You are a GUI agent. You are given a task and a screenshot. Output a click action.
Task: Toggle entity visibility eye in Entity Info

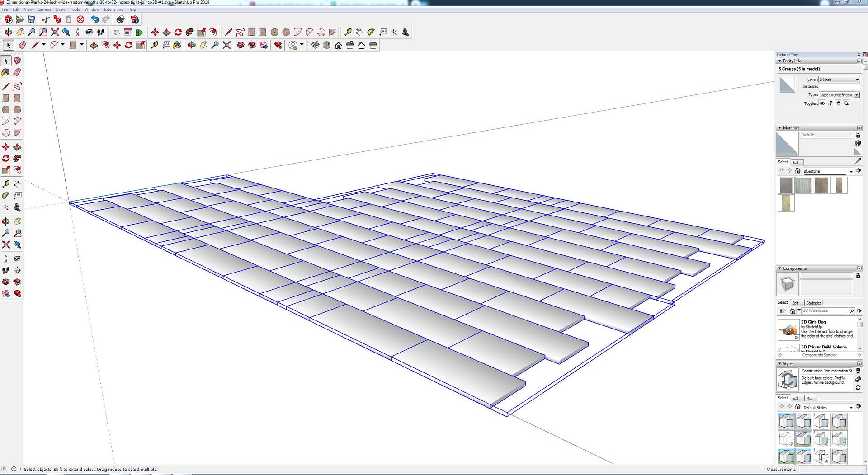(822, 103)
